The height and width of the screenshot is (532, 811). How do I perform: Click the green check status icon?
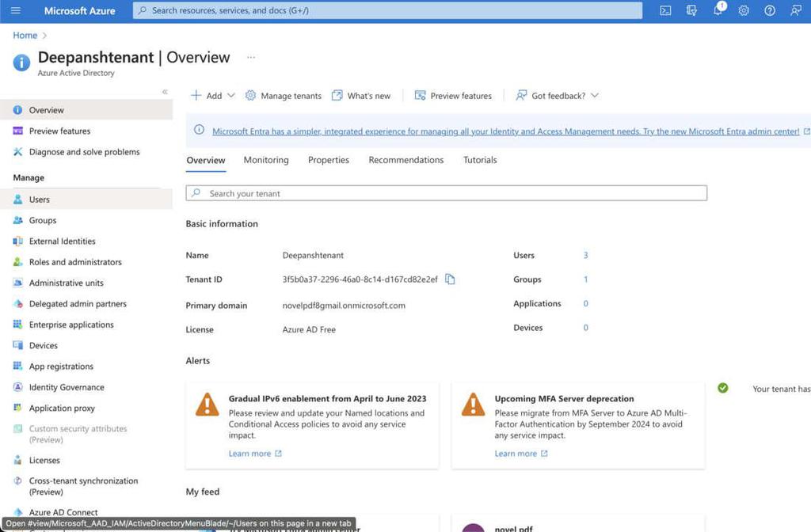[x=723, y=388]
